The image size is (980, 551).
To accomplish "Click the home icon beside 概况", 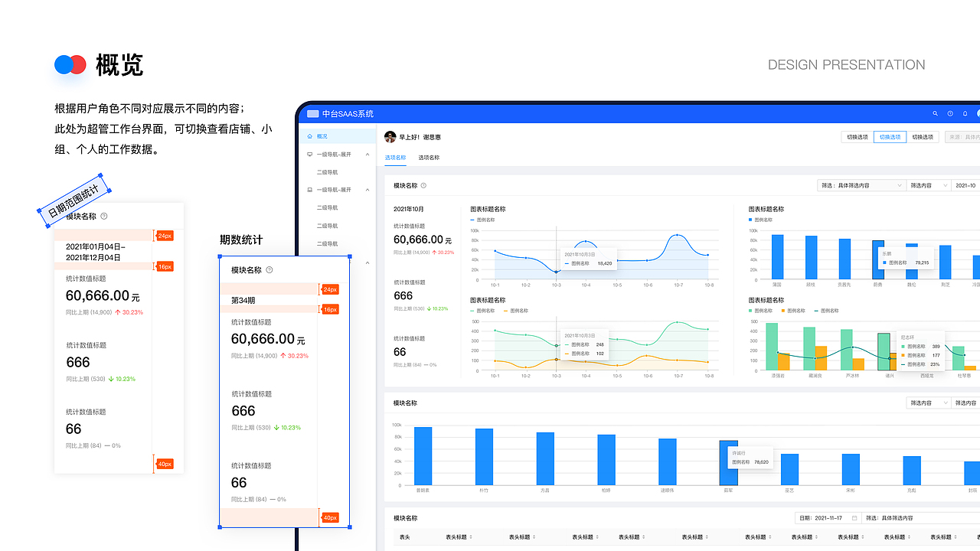I will point(309,136).
